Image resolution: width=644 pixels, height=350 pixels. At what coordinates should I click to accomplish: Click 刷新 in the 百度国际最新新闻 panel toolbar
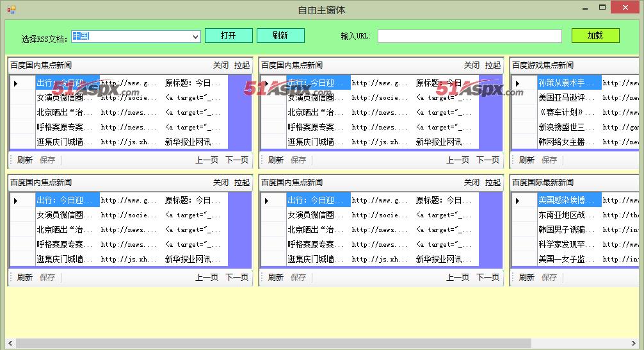(527, 277)
